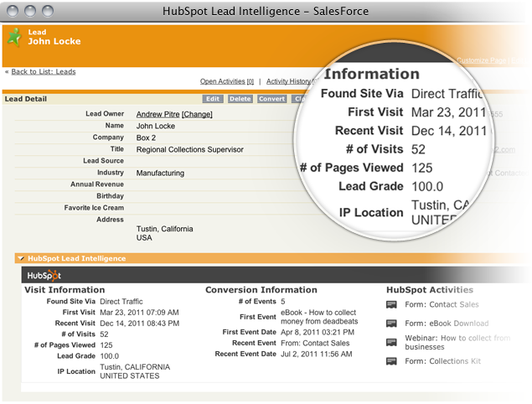Click the HubSpot Activities heading
The width and height of the screenshot is (532, 404).
click(430, 290)
